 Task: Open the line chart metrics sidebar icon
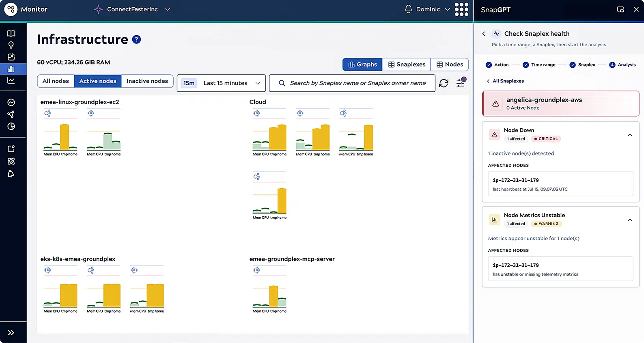[x=11, y=80]
